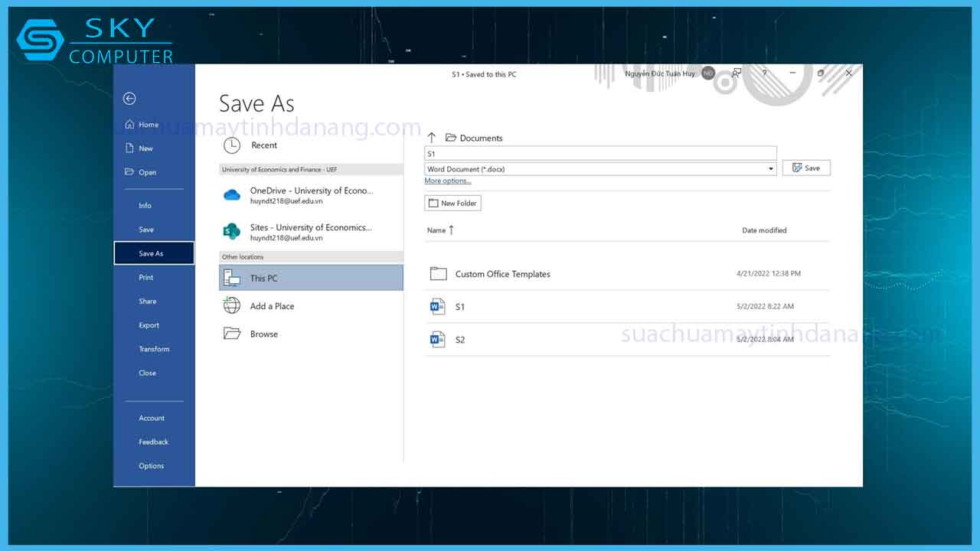Open the Info section
The image size is (980, 551).
coord(145,205)
